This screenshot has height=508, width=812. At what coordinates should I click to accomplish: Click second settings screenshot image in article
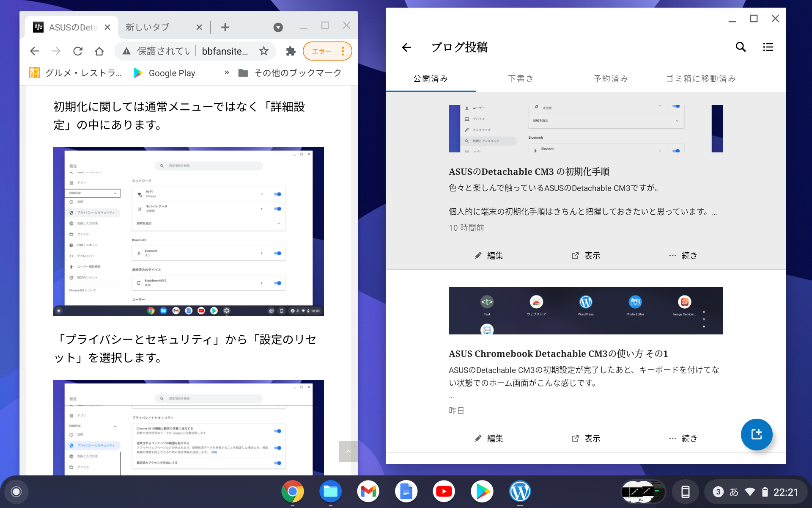[189, 428]
